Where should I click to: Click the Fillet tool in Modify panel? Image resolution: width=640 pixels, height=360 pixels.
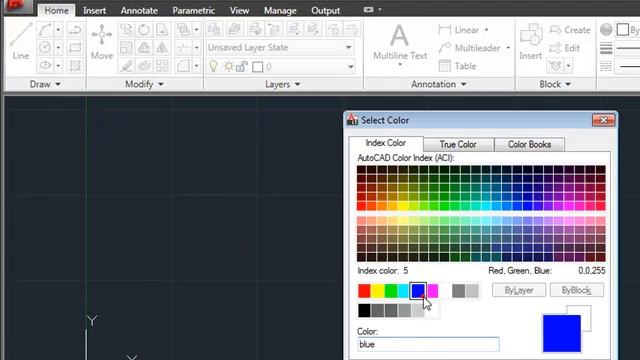click(183, 65)
